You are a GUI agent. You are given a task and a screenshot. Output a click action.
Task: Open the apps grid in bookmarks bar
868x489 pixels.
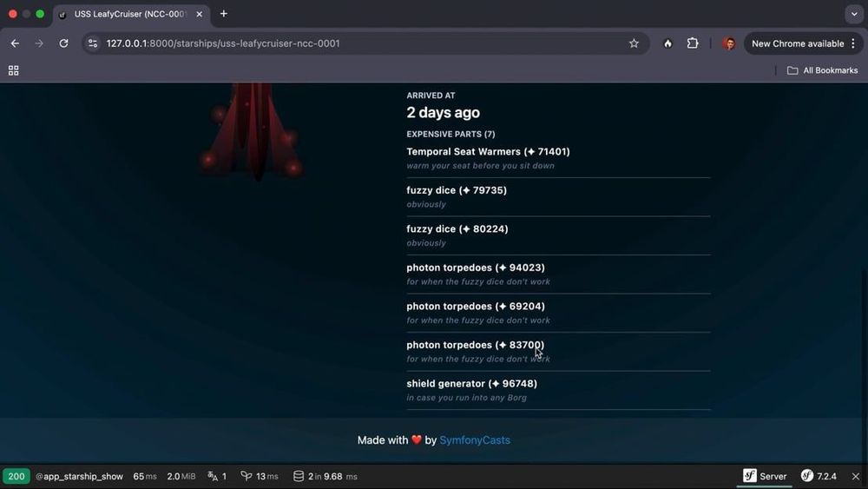[13, 70]
